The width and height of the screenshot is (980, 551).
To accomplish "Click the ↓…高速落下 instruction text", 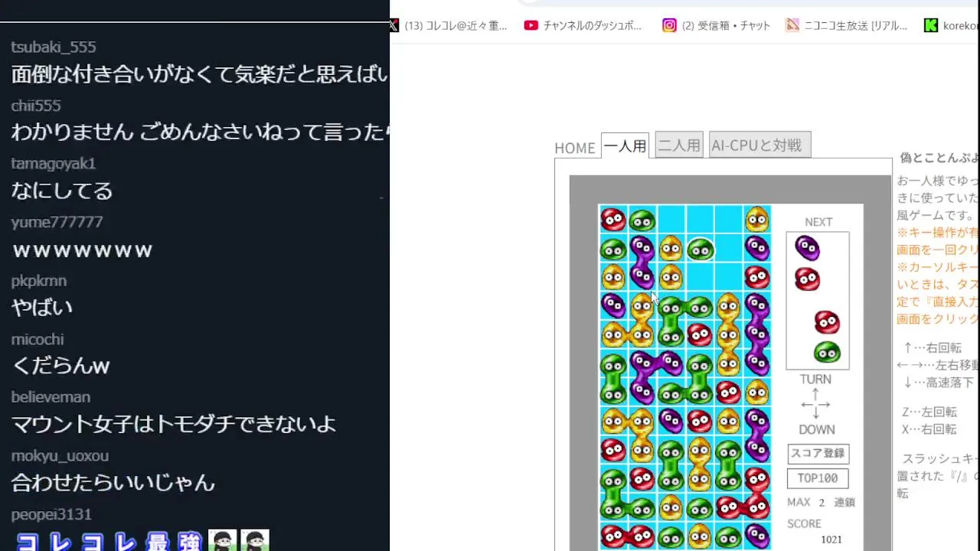I will (939, 383).
